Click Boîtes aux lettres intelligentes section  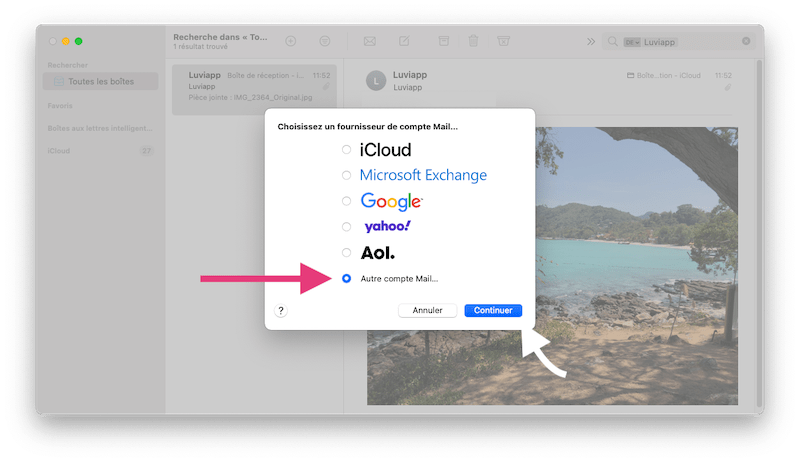click(100, 128)
